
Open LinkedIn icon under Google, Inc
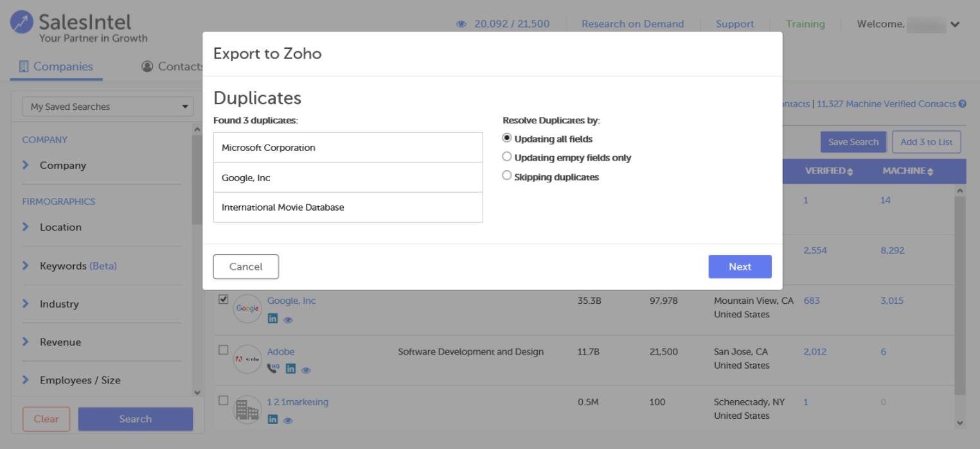[x=272, y=319]
